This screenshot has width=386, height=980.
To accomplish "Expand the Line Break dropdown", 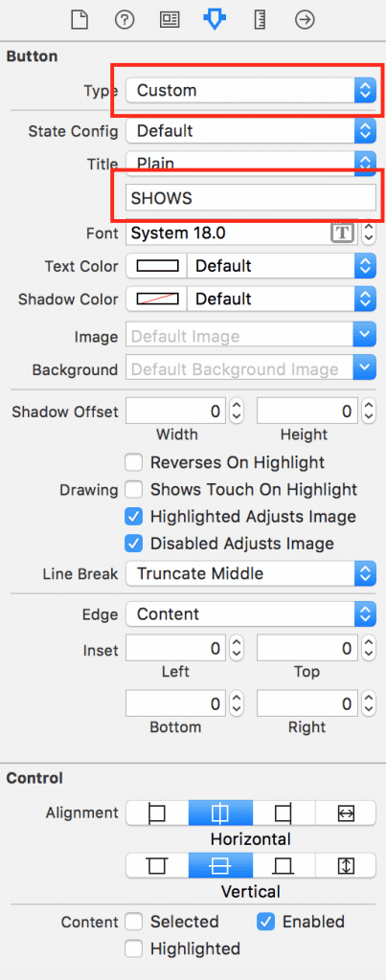I will (250, 574).
